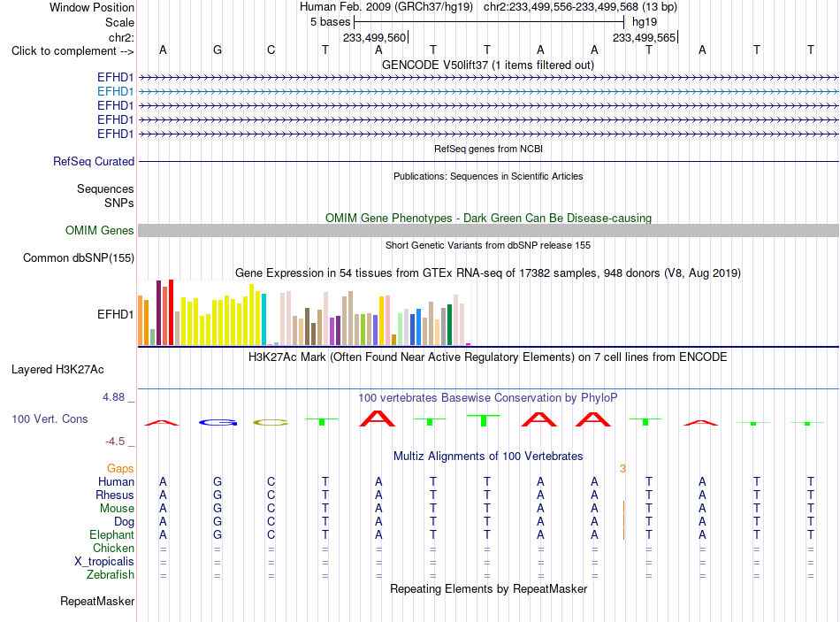Viewport: 840px width, 622px height.
Task: Click the 233,499,565 coordinate tick label
Action: pyautogui.click(x=644, y=37)
